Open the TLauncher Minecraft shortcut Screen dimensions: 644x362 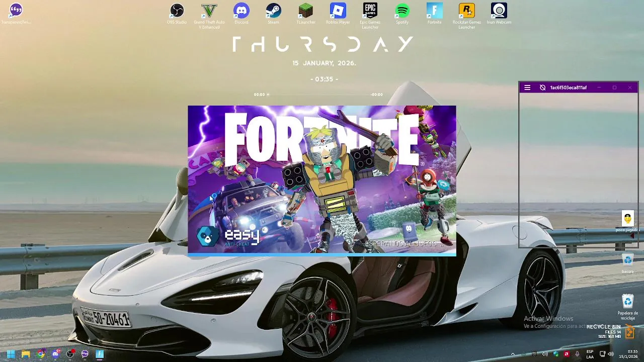click(306, 14)
